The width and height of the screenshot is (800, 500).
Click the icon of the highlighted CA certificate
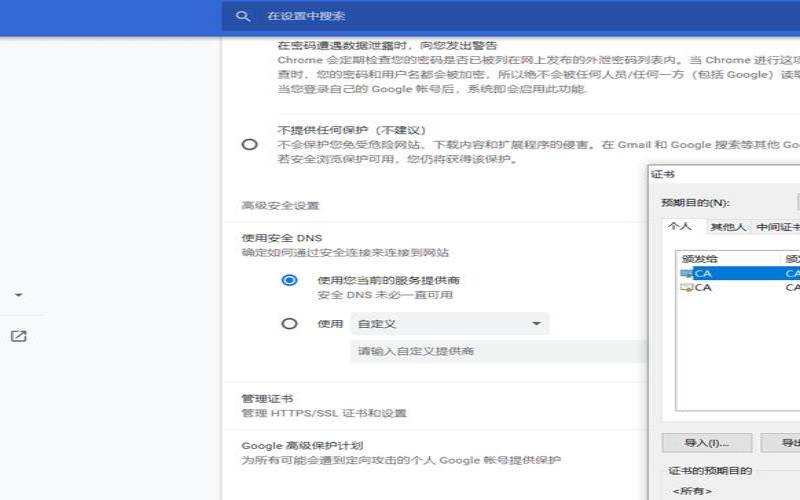686,273
